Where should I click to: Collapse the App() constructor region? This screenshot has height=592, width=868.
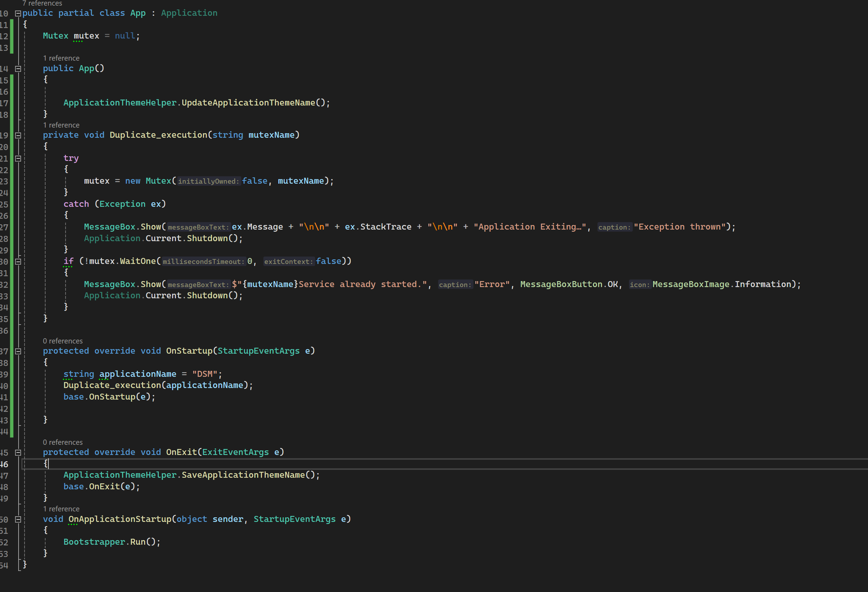tap(18, 69)
